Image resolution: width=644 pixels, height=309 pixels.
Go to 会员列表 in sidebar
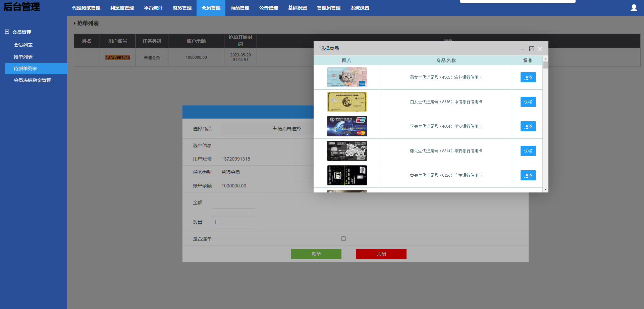pyautogui.click(x=23, y=45)
